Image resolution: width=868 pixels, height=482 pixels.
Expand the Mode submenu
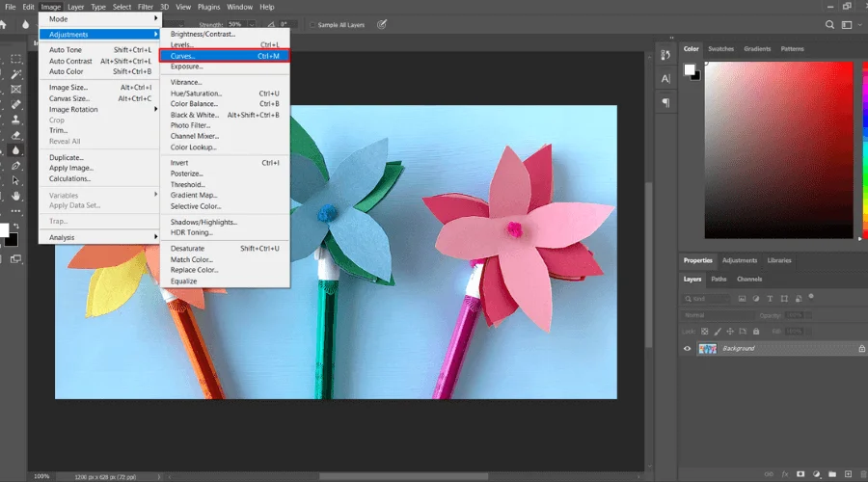[x=99, y=19]
